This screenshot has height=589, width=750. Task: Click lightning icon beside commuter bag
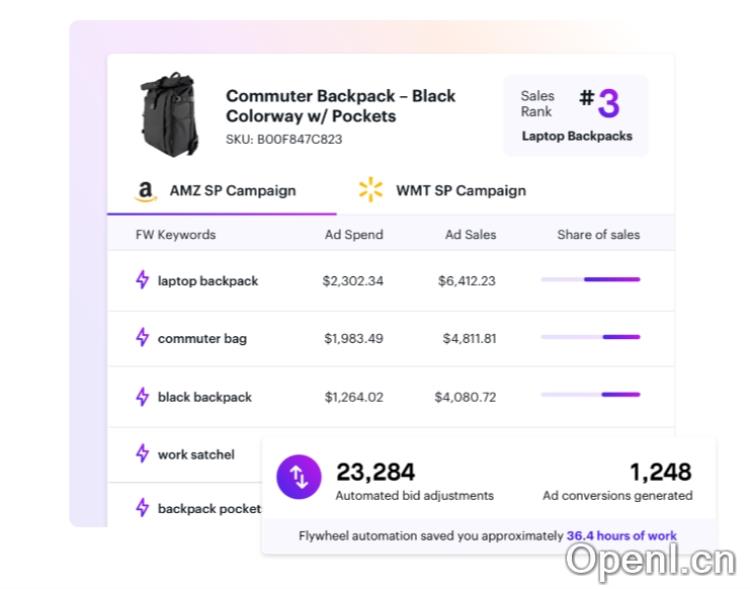click(142, 338)
